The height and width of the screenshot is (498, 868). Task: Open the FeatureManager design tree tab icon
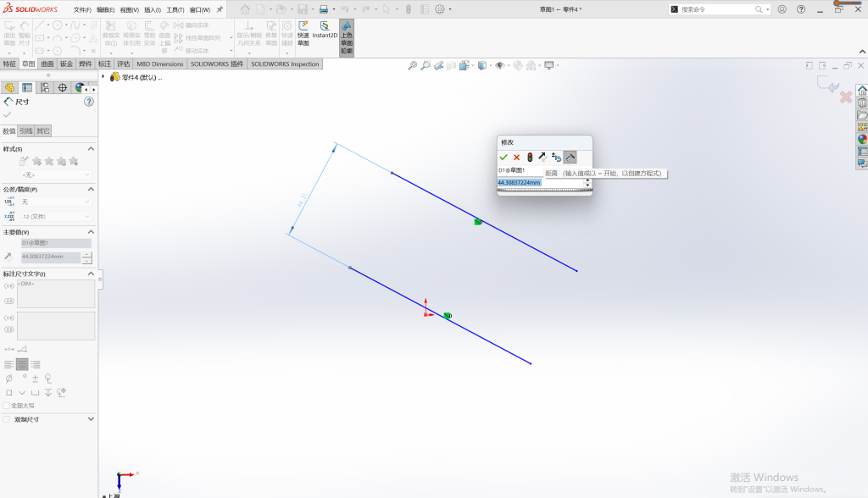pos(9,88)
